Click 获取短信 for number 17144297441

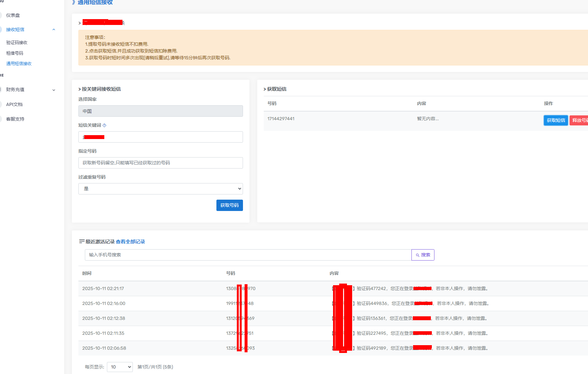[x=556, y=120]
